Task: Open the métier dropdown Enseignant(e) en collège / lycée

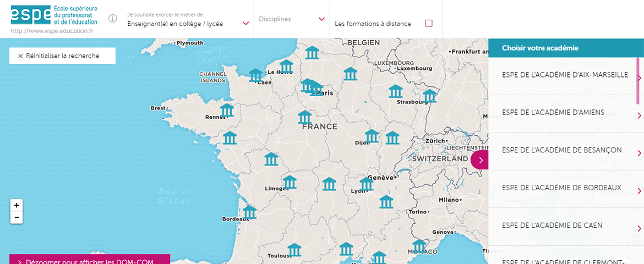Action: click(188, 24)
